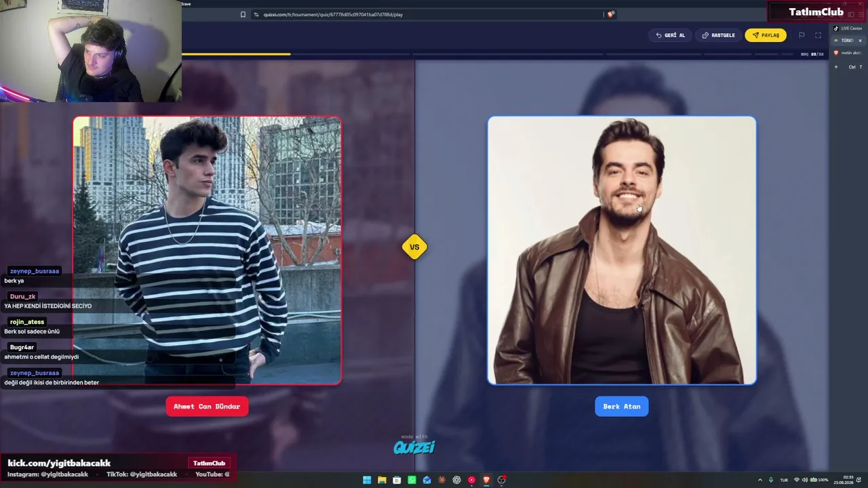Switch to the Brave browser in the taskbar

[x=486, y=480]
